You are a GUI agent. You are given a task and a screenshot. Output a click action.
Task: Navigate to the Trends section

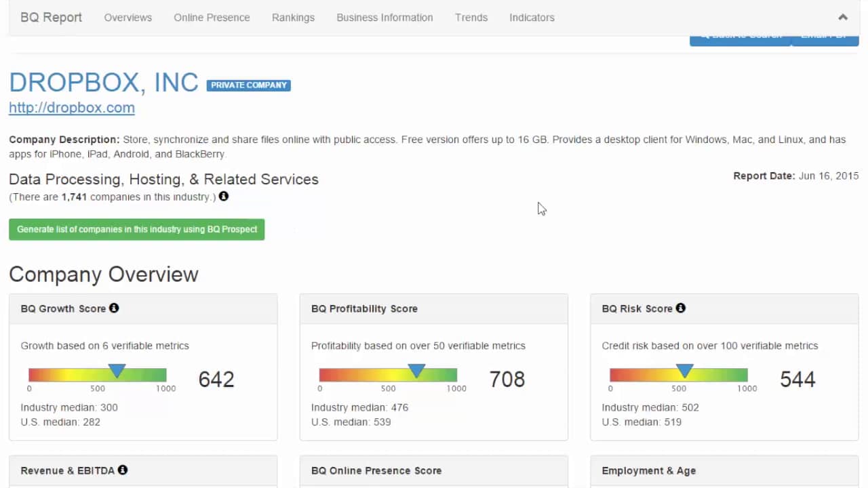[x=471, y=18]
